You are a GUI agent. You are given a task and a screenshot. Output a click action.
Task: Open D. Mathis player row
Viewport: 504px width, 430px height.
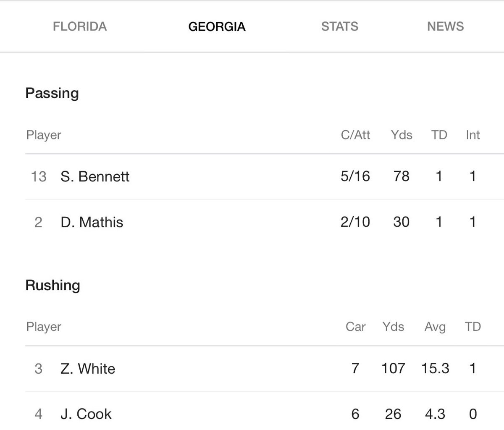click(x=265, y=222)
